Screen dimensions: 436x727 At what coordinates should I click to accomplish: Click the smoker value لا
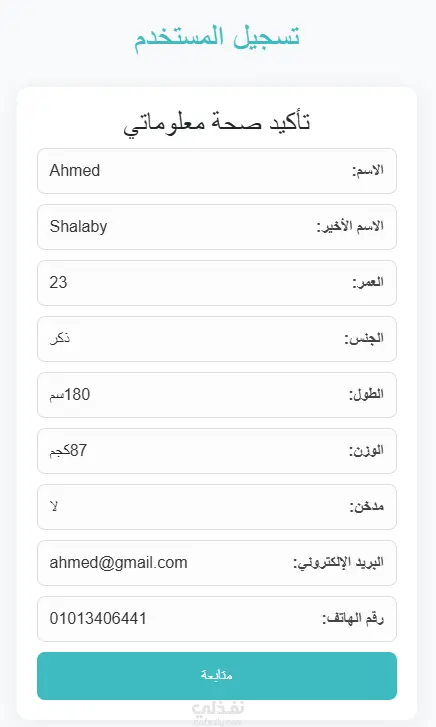pyautogui.click(x=54, y=506)
